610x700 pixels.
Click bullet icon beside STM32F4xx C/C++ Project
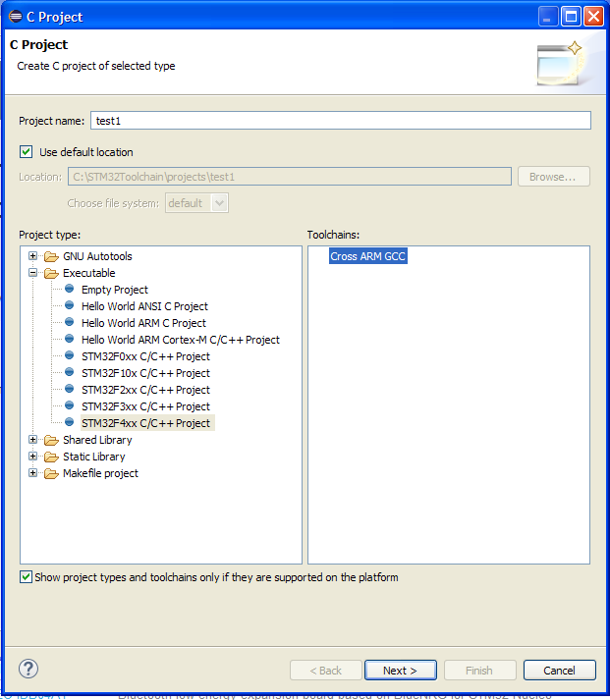click(69, 422)
